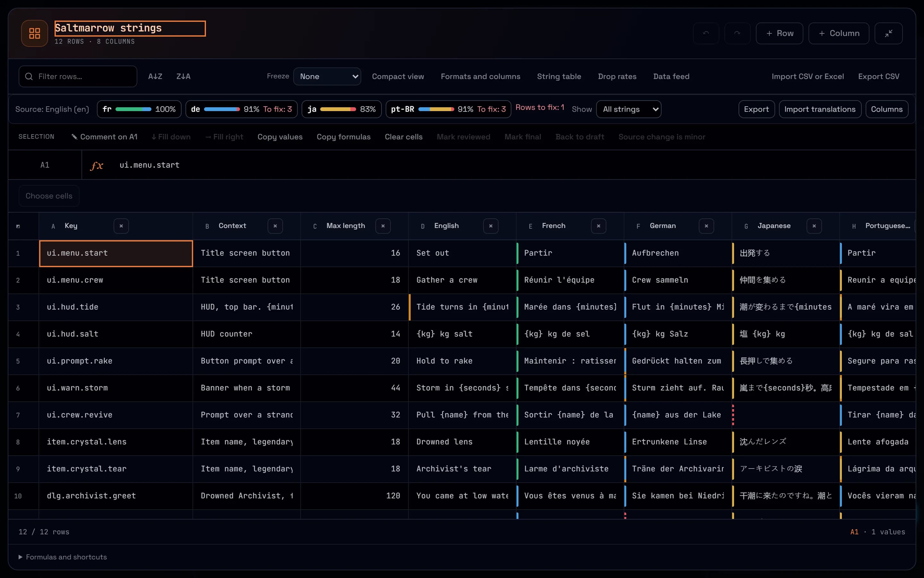Select the ui.hud.salt key cell
The width and height of the screenshot is (924, 578).
tap(116, 334)
